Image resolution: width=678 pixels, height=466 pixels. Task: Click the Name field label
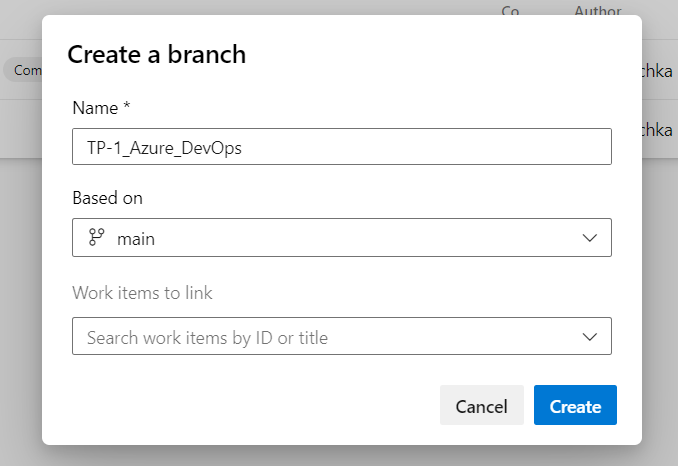point(101,107)
